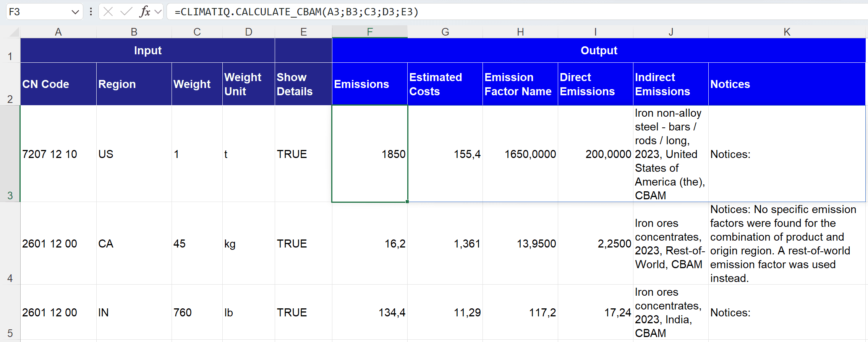Select the weight 760 cell

coord(197,312)
